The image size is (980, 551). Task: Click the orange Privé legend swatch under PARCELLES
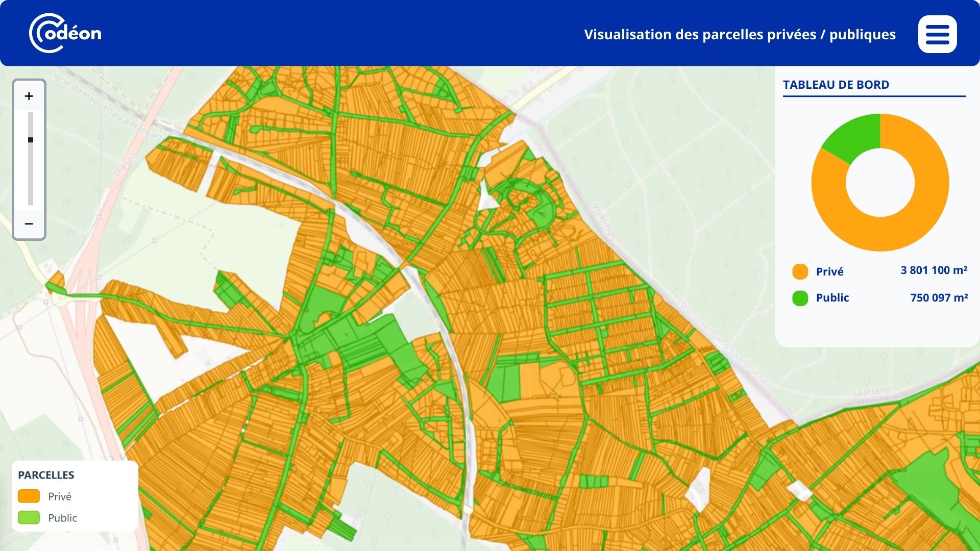point(29,496)
